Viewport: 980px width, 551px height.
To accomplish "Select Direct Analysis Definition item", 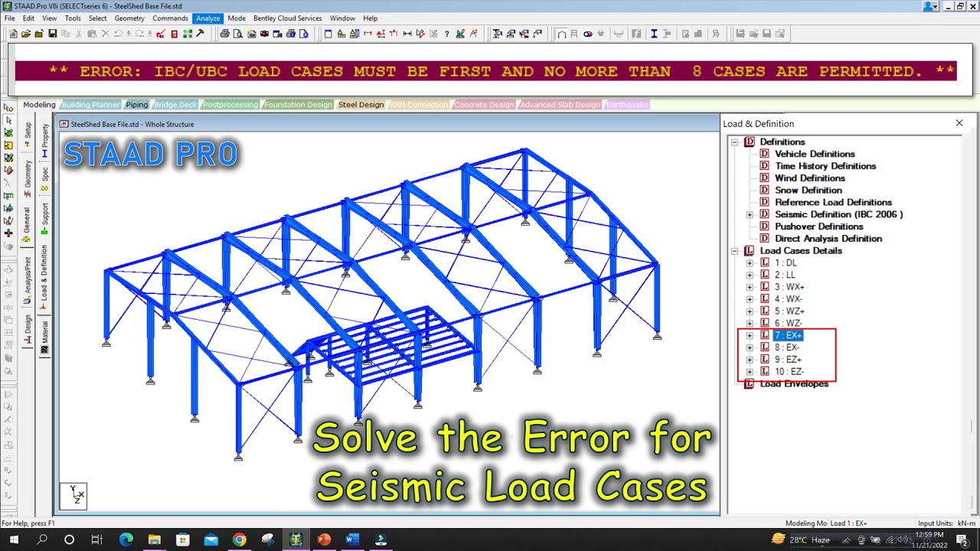I will (828, 239).
